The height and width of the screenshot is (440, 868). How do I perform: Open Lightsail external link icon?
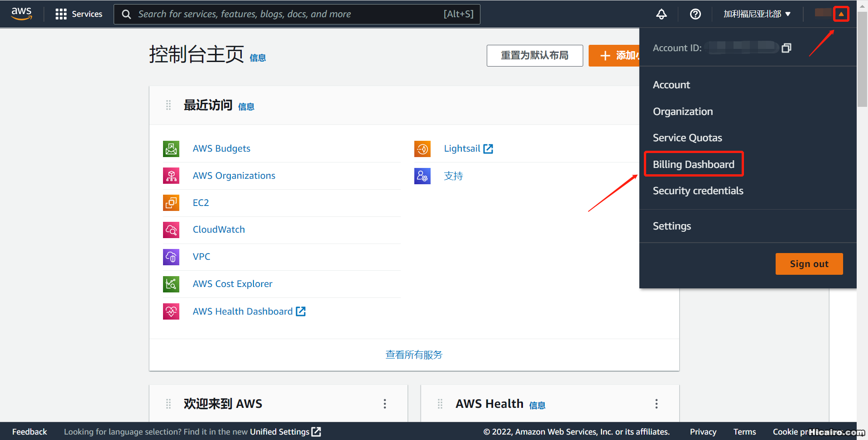pyautogui.click(x=488, y=149)
